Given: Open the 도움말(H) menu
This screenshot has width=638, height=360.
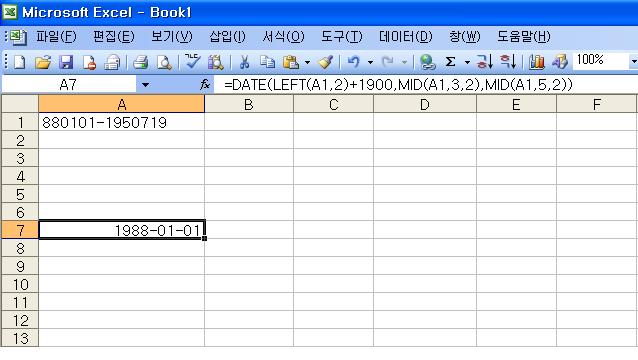Looking at the screenshot, I should pyautogui.click(x=524, y=37).
